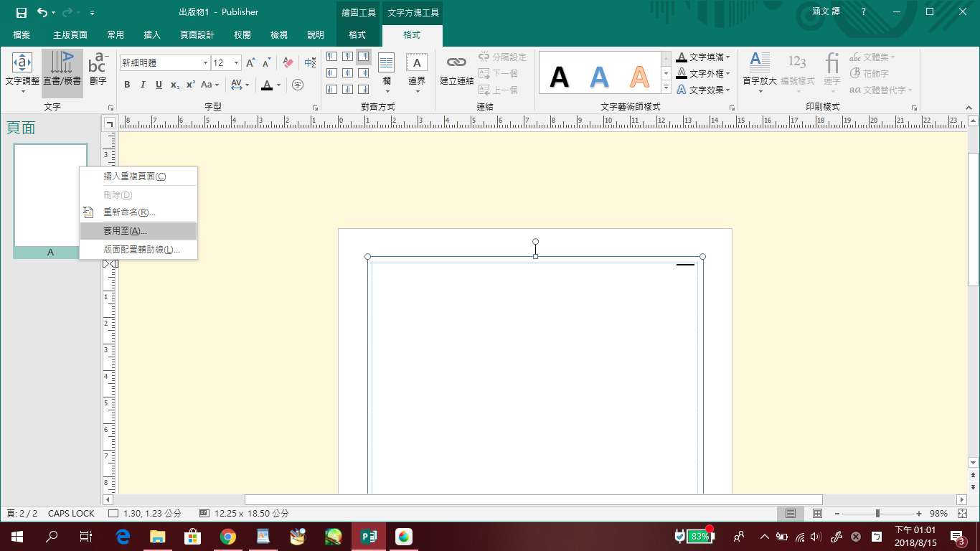Viewport: 980px width, 551px height.
Task: Toggle Bold formatting
Action: [127, 85]
